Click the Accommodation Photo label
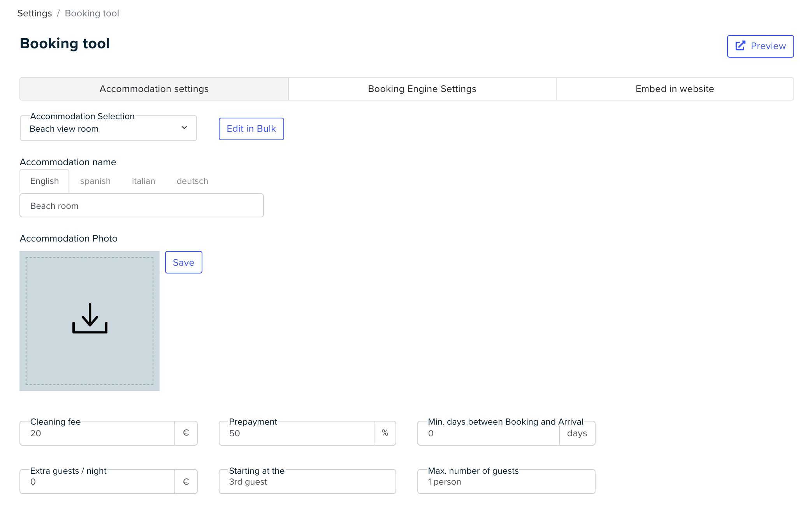Image resolution: width=812 pixels, height=508 pixels. pyautogui.click(x=69, y=238)
